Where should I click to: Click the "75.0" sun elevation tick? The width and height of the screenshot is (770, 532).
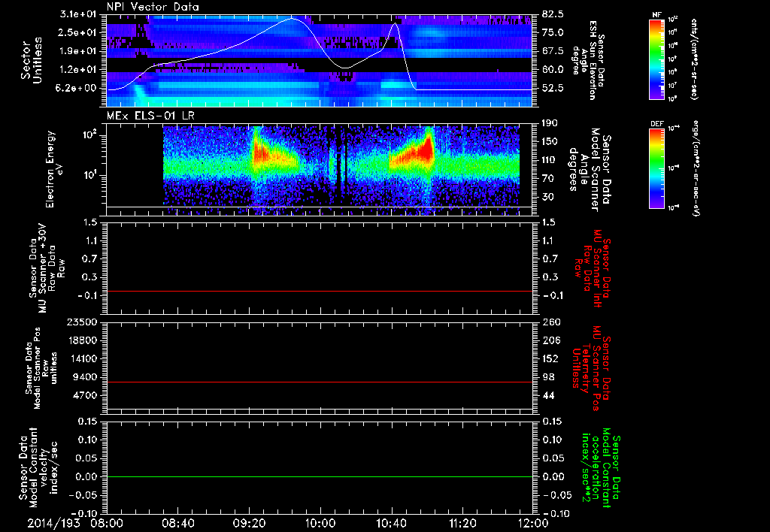[553, 32]
